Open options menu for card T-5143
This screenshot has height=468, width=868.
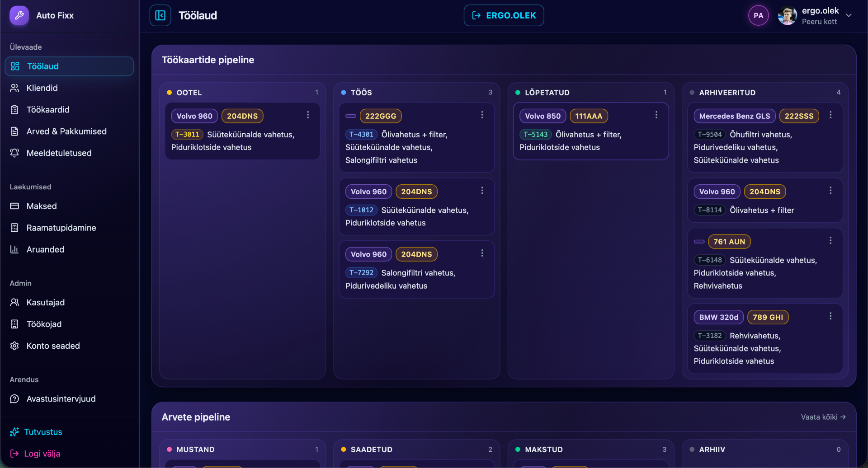656,115
